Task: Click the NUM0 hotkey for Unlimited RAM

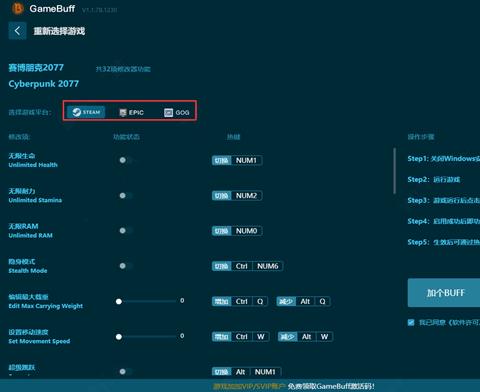Action: point(237,231)
